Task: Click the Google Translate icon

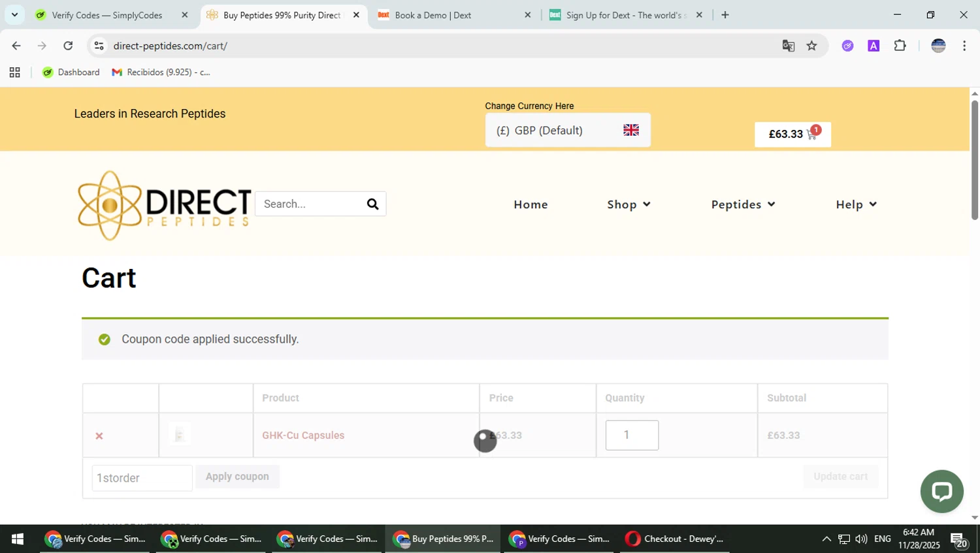Action: tap(789, 46)
